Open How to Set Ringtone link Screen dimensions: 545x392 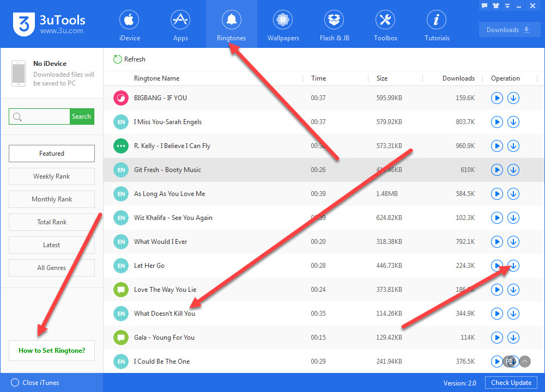click(51, 351)
